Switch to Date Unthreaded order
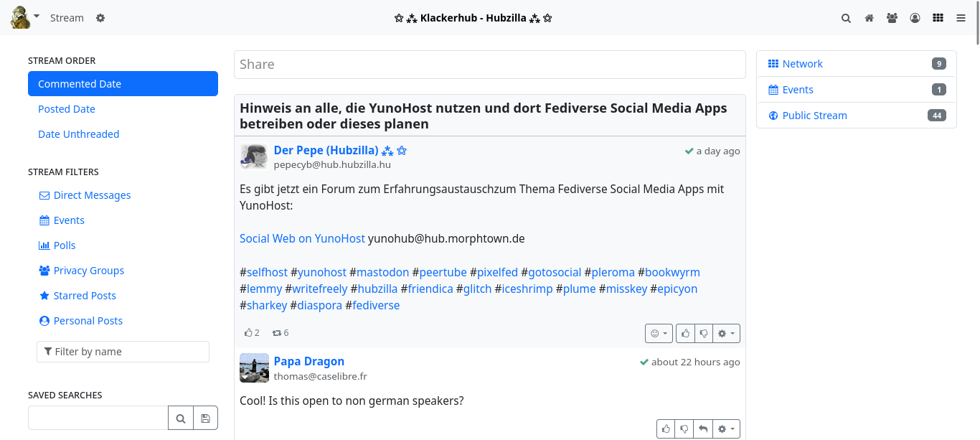Viewport: 980px width, 440px height. (x=79, y=134)
